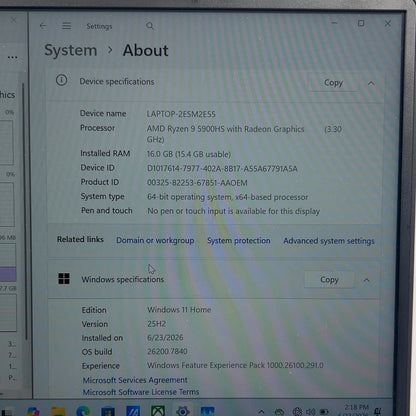Screen dimensions: 416x416
Task: Open Microsoft Services Agreement link
Action: [x=135, y=380]
